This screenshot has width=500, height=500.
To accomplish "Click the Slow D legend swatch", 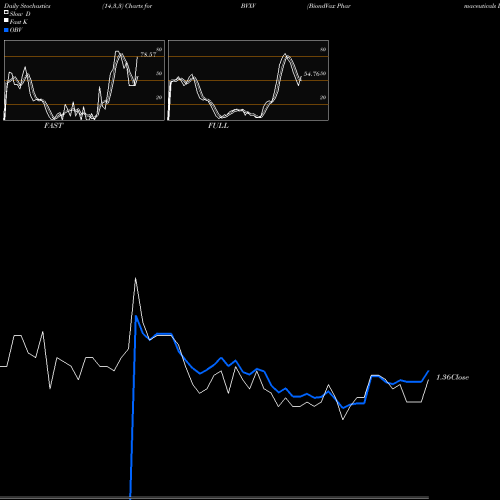I will pos(6,13).
